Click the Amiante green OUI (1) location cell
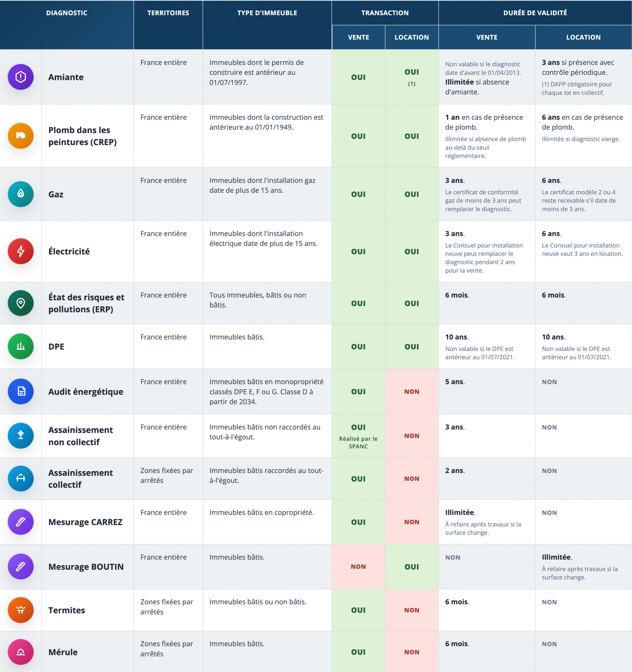Image resolution: width=632 pixels, height=672 pixels. click(x=412, y=77)
